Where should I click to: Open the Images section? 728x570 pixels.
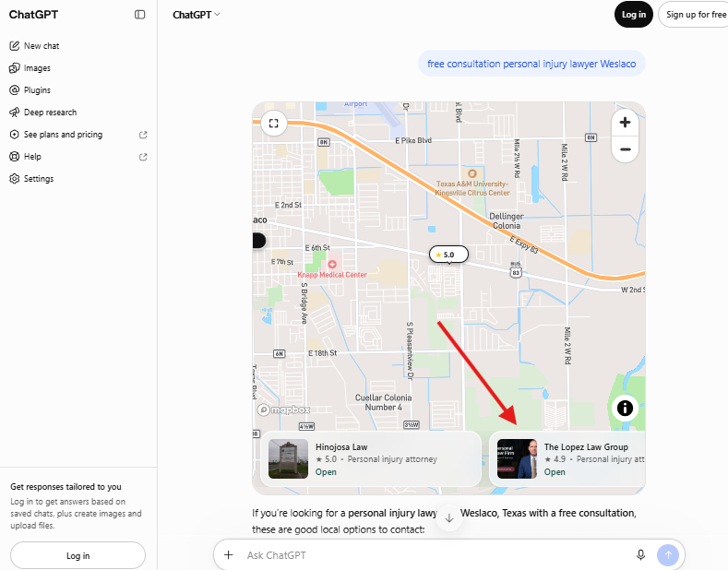[x=78, y=68]
